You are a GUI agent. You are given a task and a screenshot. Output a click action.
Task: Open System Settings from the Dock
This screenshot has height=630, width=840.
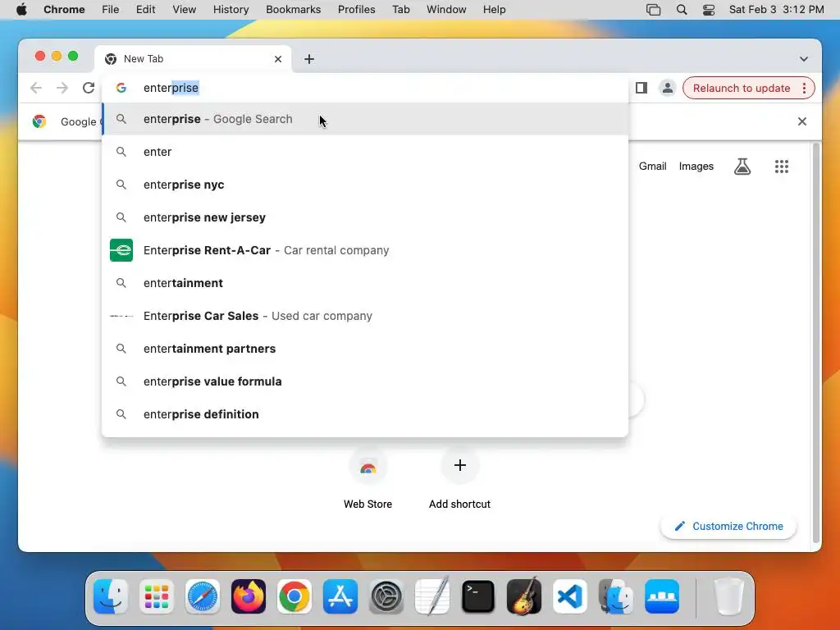coord(386,596)
